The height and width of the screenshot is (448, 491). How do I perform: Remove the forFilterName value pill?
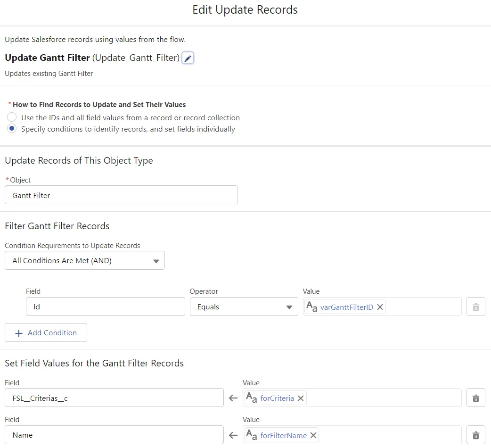[313, 435]
